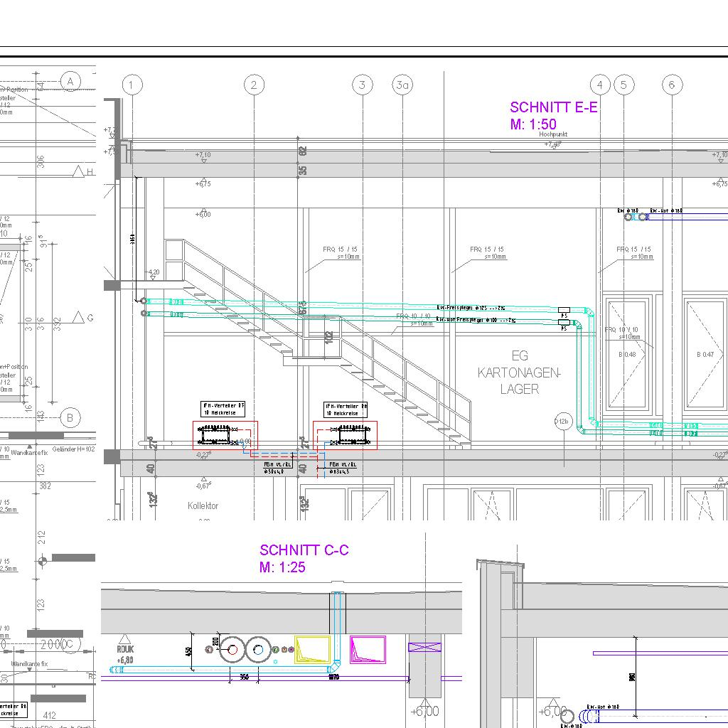Click the yellow duct cross-section symbol
This screenshot has height=728, width=728.
point(312,650)
